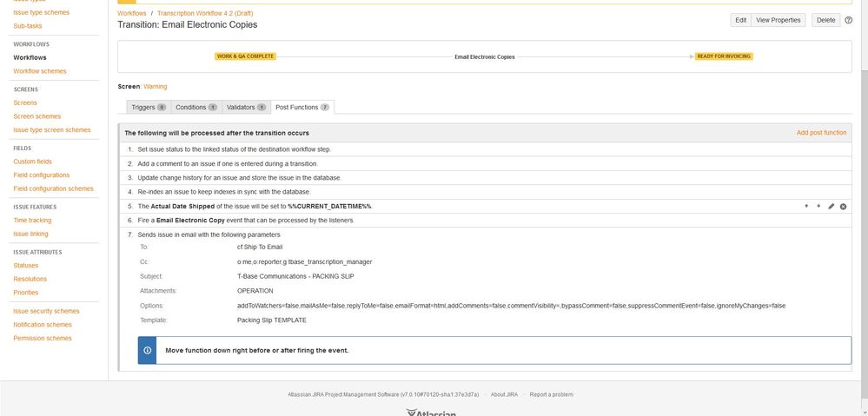
Task: Open Sub-tasks in sidebar
Action: (28, 26)
